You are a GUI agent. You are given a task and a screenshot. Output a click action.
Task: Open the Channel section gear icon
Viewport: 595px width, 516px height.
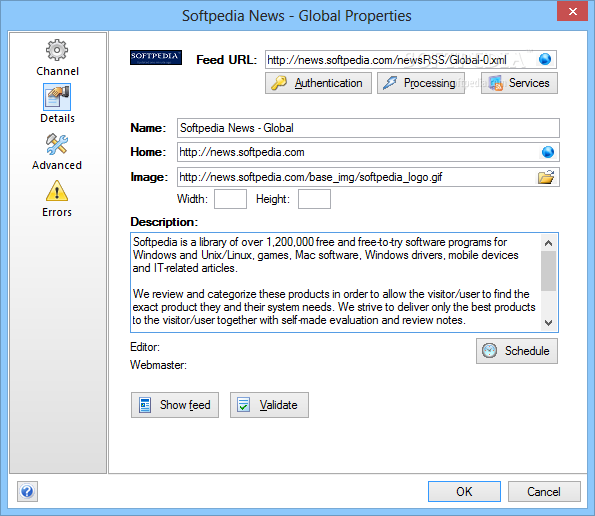point(57,50)
